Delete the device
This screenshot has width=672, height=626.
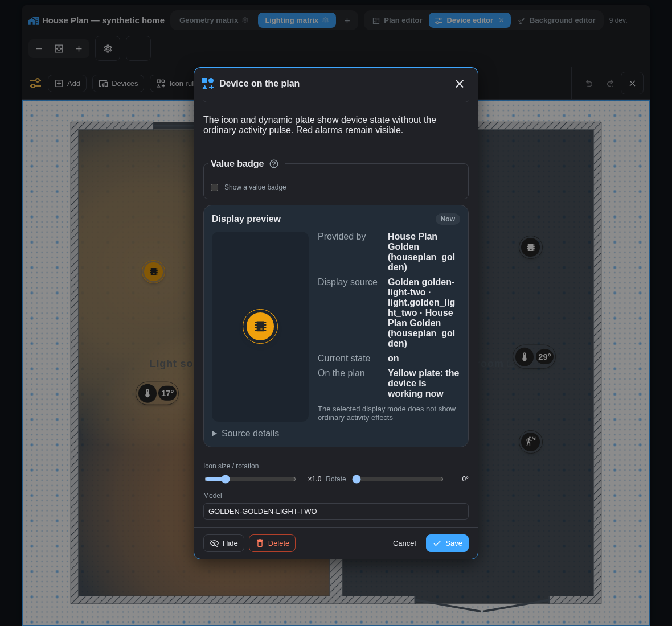pyautogui.click(x=272, y=543)
